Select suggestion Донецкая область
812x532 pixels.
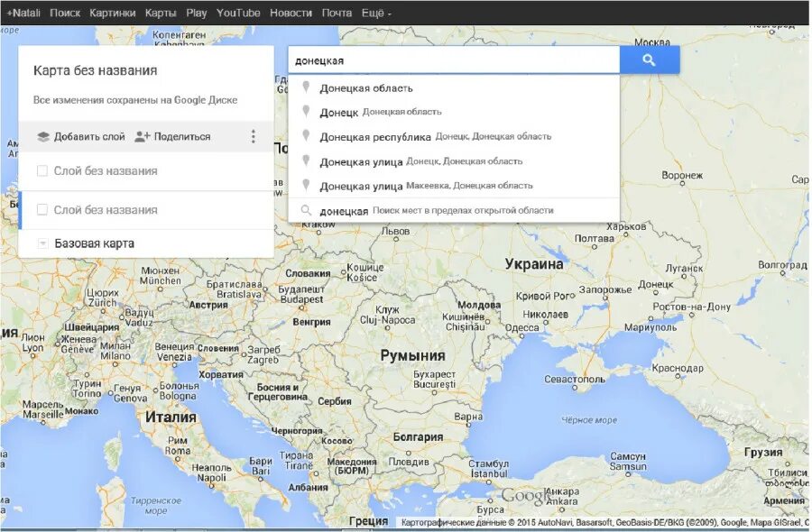click(x=454, y=88)
